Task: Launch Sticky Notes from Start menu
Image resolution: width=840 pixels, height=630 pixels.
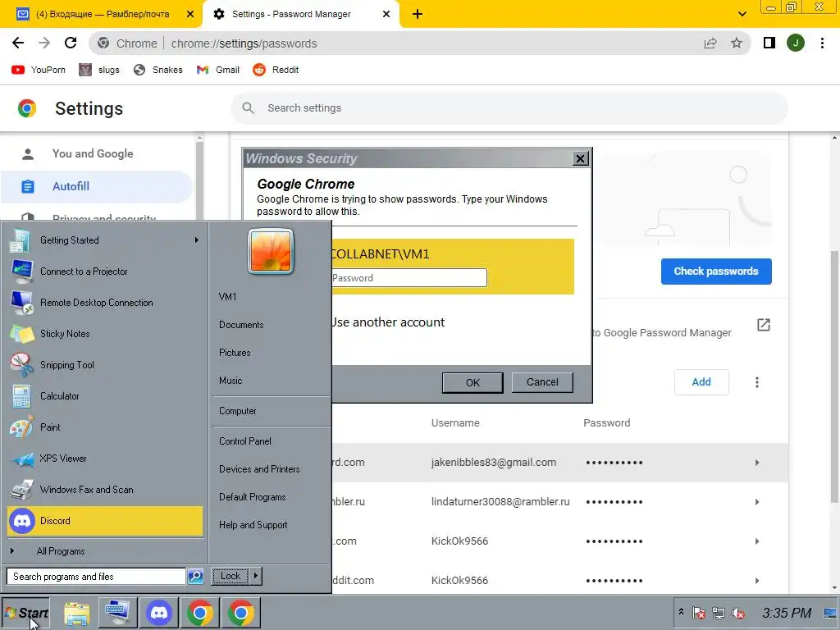Action: click(x=106, y=333)
